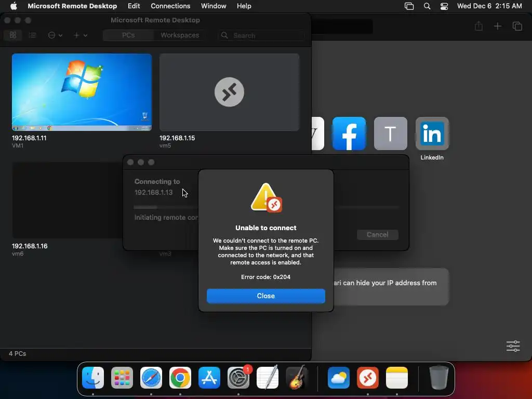Click the 4 PCs status text
Screen dimensions: 532x399
pyautogui.click(x=17, y=353)
